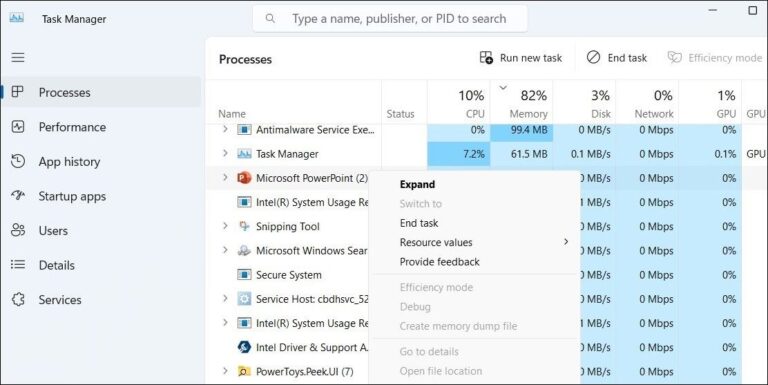
Task: Focus the name, publisher, or PID search box
Action: coord(390,19)
